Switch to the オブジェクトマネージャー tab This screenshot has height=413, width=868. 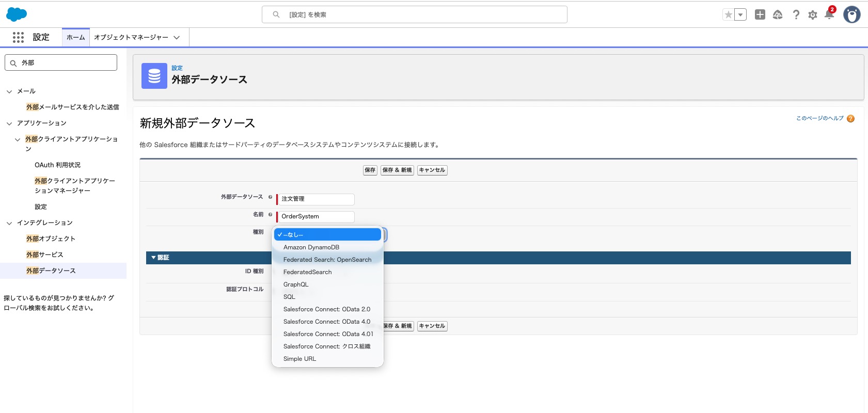point(131,37)
